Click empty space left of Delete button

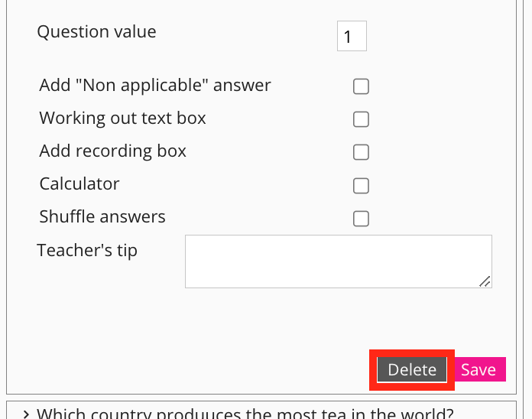pos(191,369)
